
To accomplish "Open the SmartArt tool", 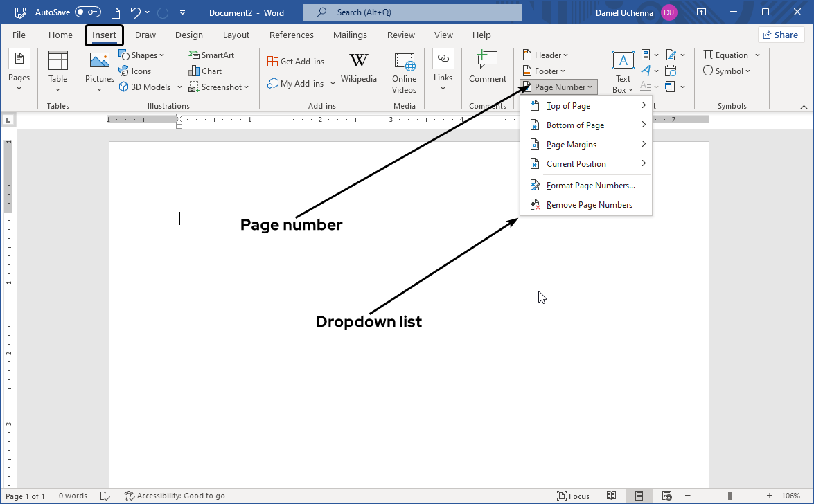I will [211, 54].
